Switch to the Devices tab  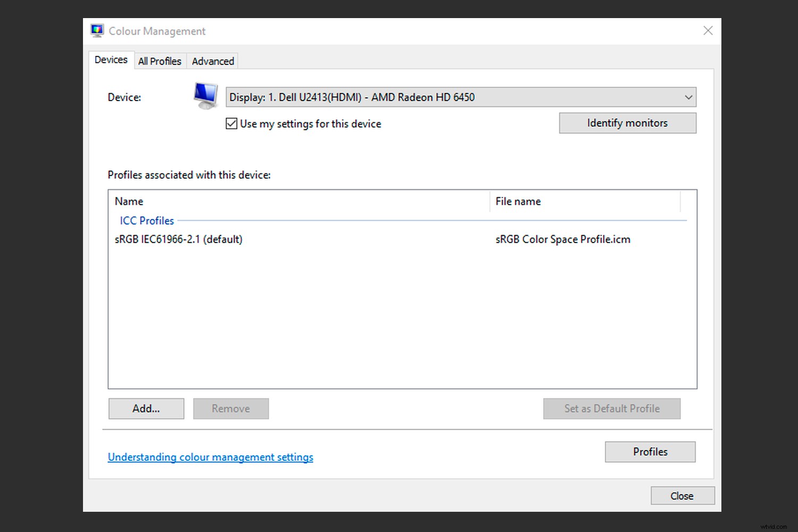point(111,60)
